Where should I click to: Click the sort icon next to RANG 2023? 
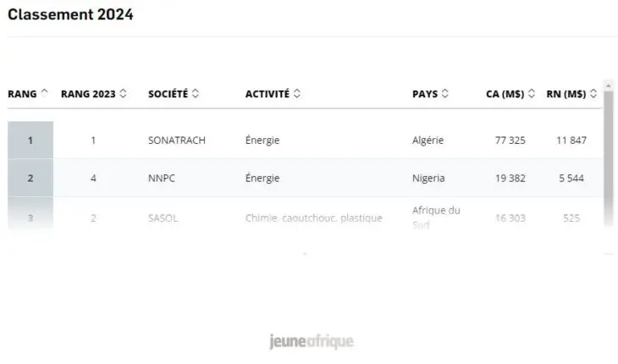[x=124, y=94]
